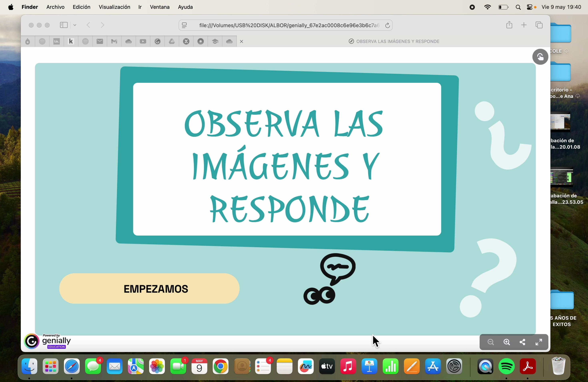Toggle the Safari sidebar
The image size is (588, 382).
click(x=64, y=25)
